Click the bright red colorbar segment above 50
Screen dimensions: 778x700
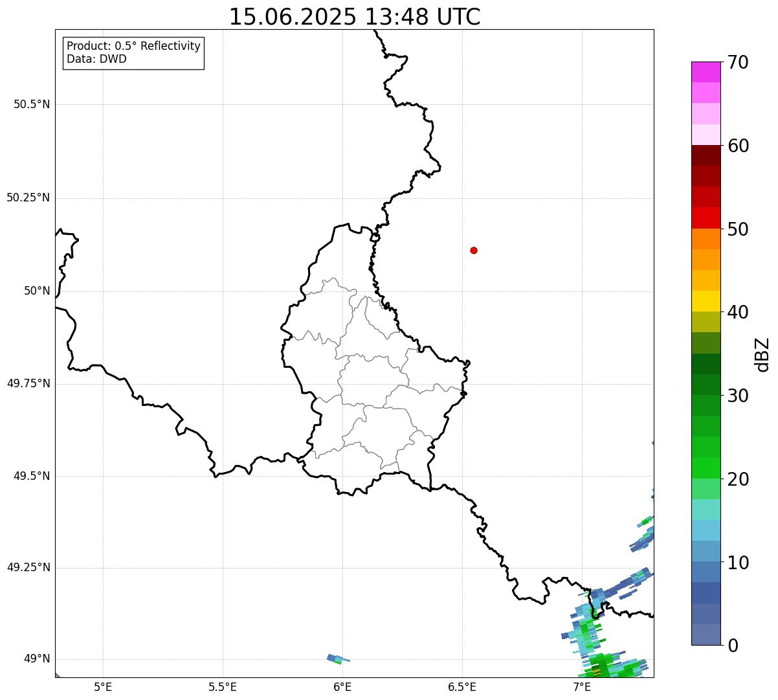(706, 218)
